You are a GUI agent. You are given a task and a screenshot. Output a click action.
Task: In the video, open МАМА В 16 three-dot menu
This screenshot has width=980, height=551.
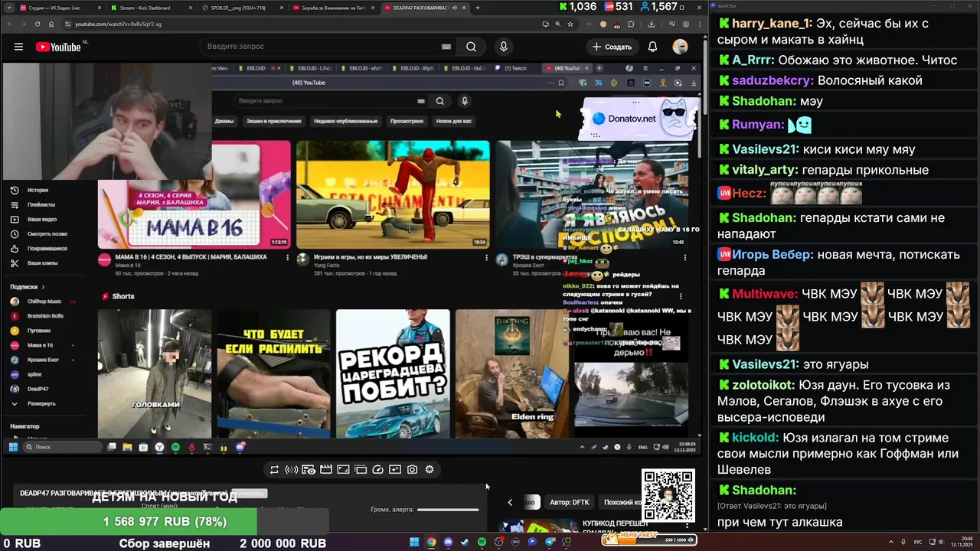coord(288,258)
